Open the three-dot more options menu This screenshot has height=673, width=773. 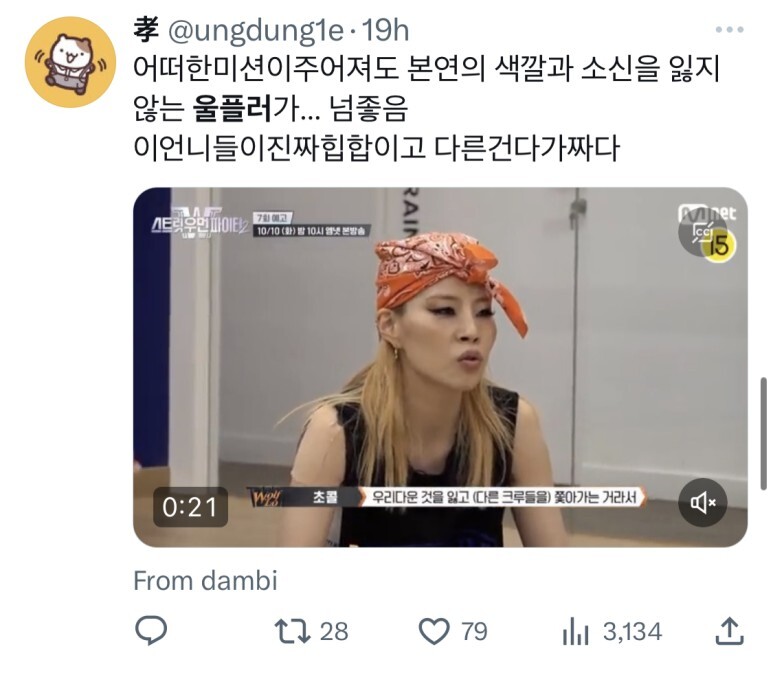[x=729, y=30]
